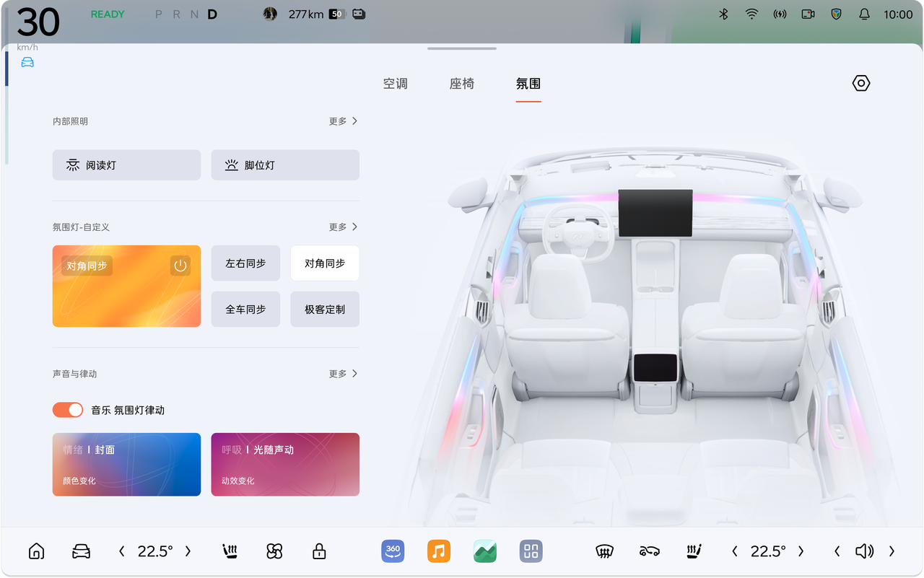Image resolution: width=924 pixels, height=578 pixels.
Task: Open the green gallery map app
Action: (x=485, y=551)
